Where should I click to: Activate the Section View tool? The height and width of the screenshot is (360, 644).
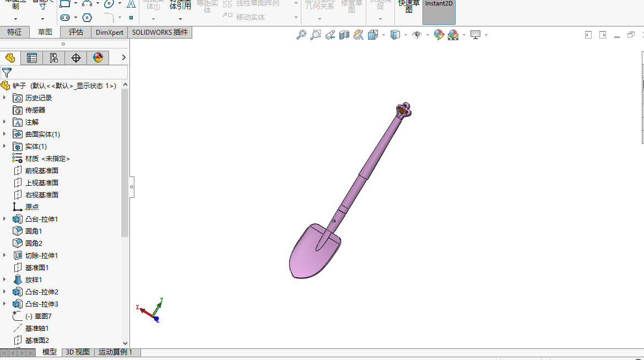[344, 35]
